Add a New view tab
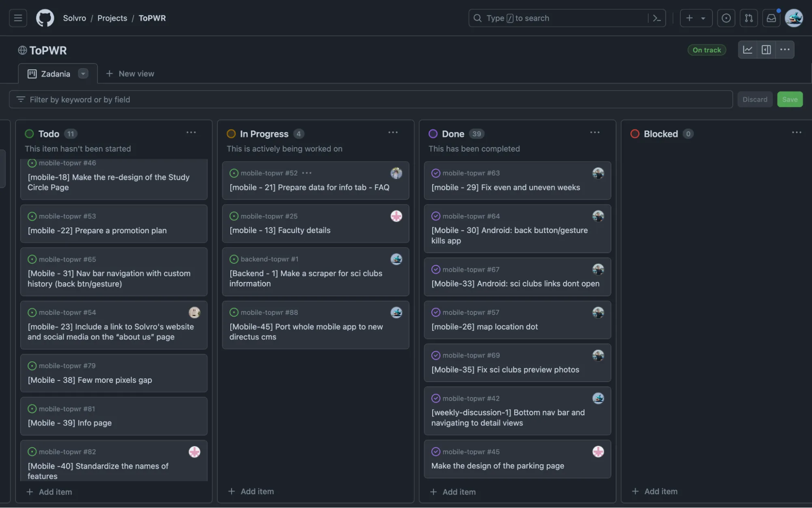Viewport: 812px width, 508px height. 130,74
